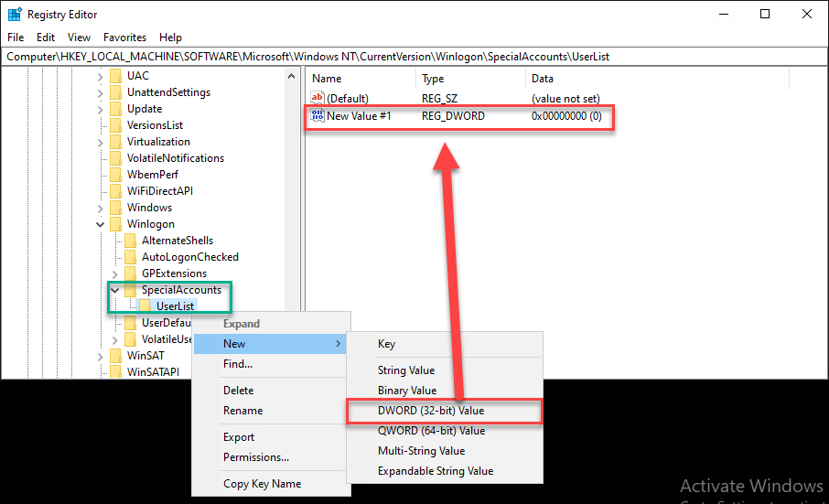Click the Registry Editor app icon in title bar
Image resolution: width=829 pixels, height=504 pixels.
coord(15,15)
